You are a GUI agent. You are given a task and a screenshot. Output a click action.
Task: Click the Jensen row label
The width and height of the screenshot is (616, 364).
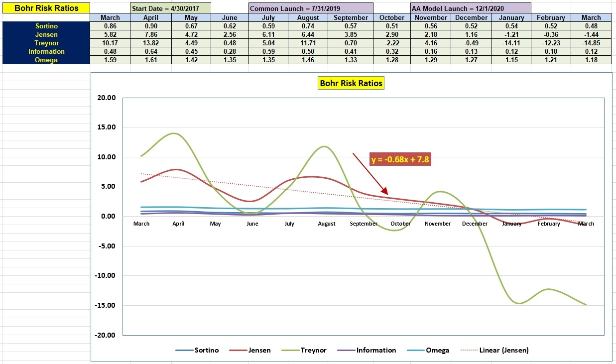pyautogui.click(x=46, y=34)
